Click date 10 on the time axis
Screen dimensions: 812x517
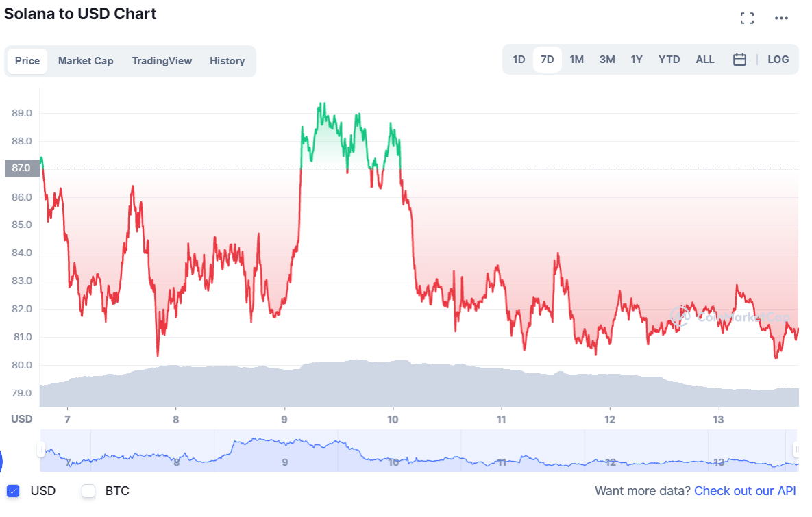[393, 420]
